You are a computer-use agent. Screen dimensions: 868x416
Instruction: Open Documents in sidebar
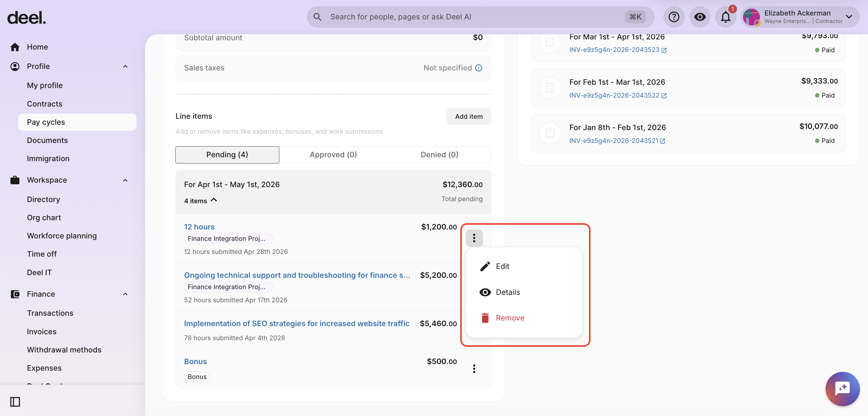click(x=47, y=140)
